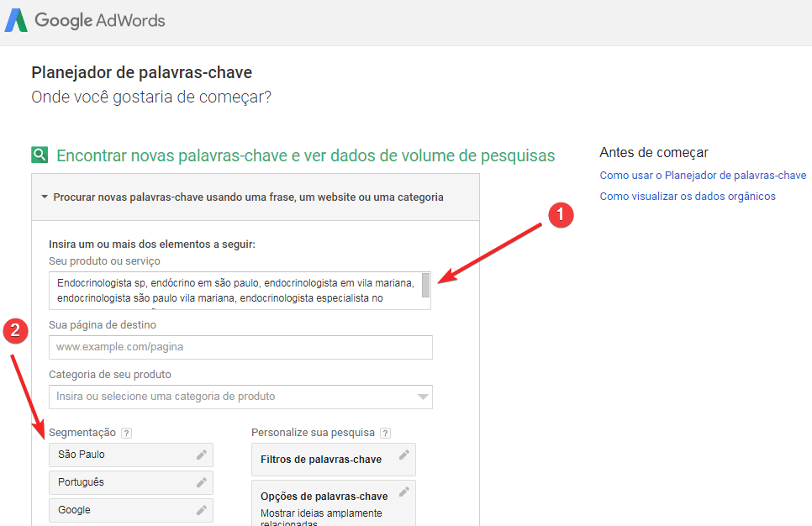The width and height of the screenshot is (812, 526).
Task: Edit Google network with pencil icon
Action: [202, 511]
